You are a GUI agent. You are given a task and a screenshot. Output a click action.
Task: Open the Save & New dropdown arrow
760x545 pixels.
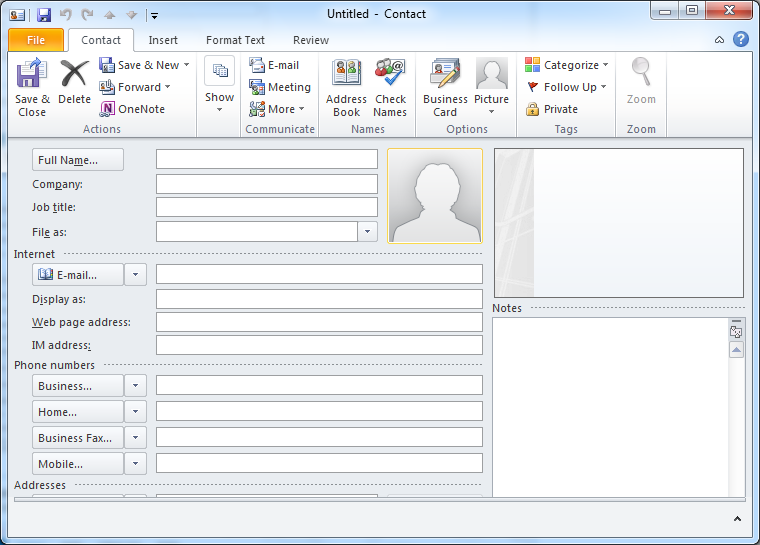(x=187, y=65)
